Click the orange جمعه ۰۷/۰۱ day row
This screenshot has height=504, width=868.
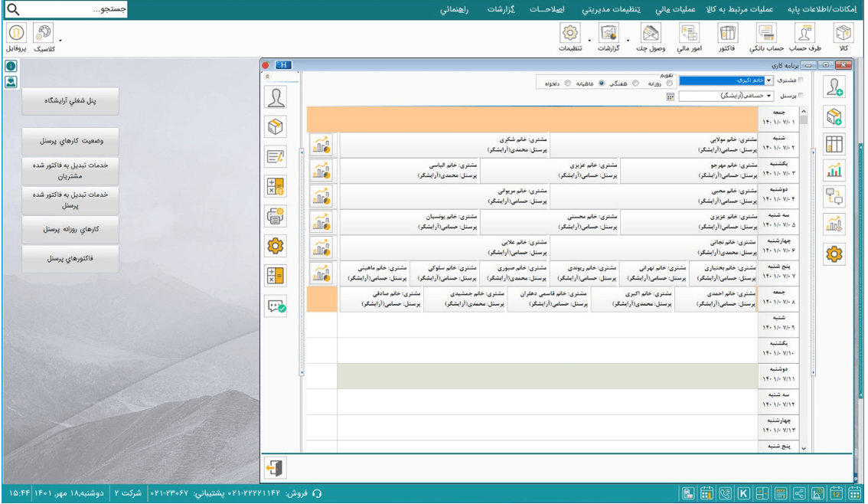point(532,119)
